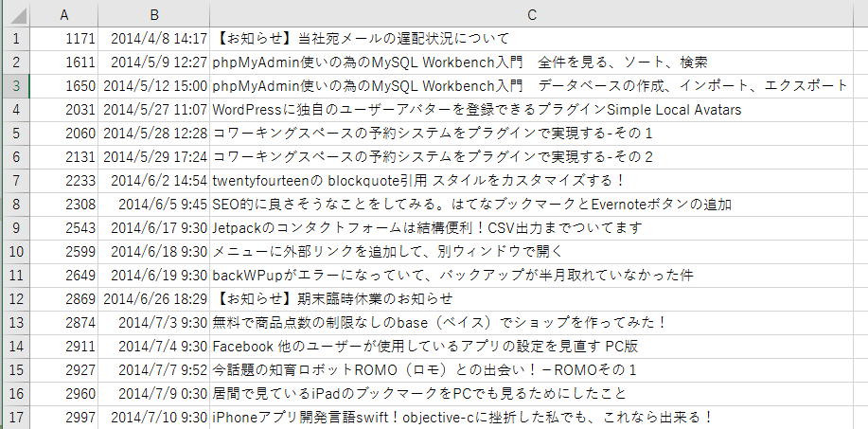
Task: Click cell with ID 2060
Action: click(64, 134)
